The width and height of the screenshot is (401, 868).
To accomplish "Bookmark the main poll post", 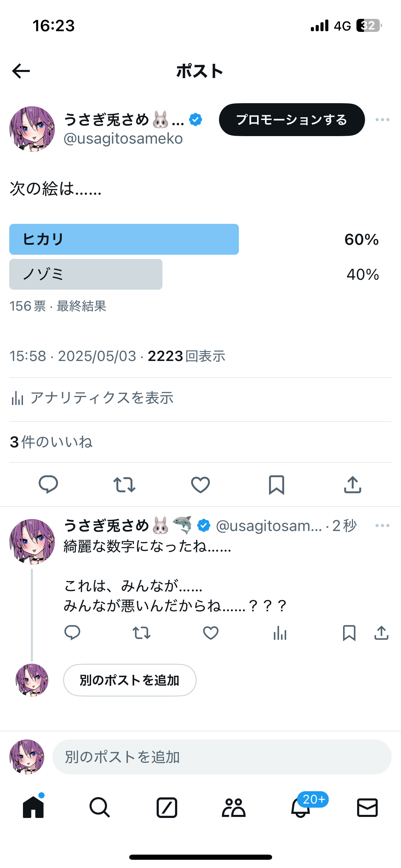I will (277, 484).
